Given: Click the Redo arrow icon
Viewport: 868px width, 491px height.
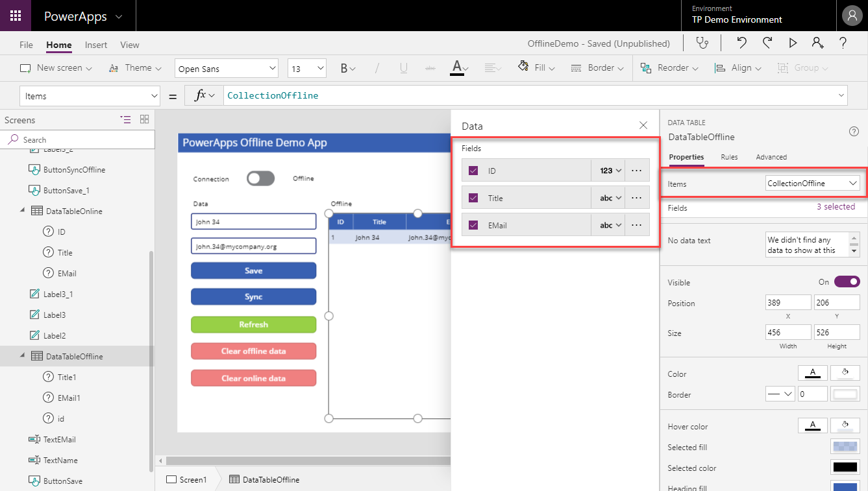Looking at the screenshot, I should (x=767, y=43).
